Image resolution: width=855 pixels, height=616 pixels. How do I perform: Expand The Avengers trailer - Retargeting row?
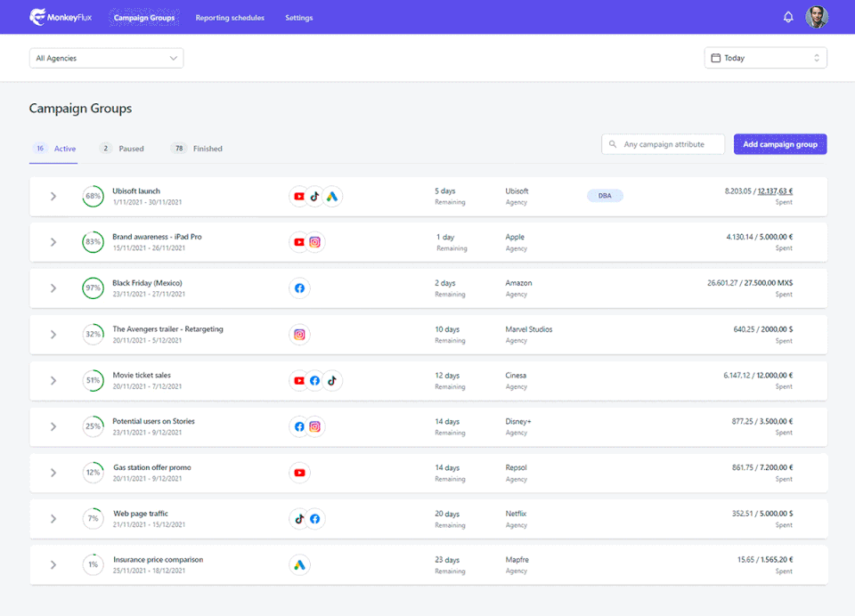pos(53,334)
